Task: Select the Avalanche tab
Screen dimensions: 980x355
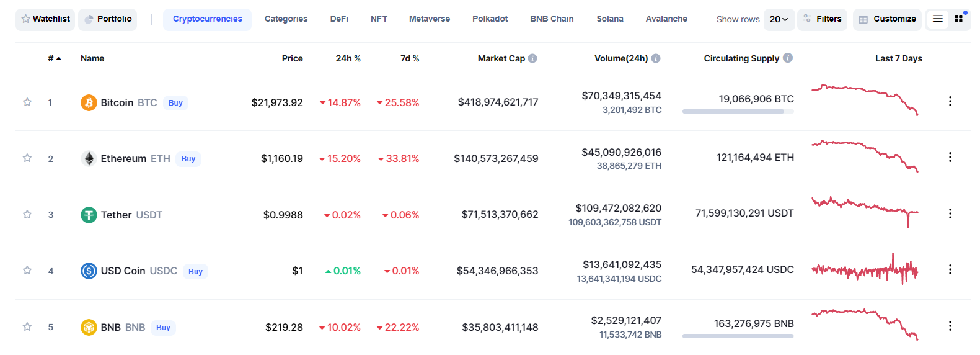Action: (x=666, y=19)
